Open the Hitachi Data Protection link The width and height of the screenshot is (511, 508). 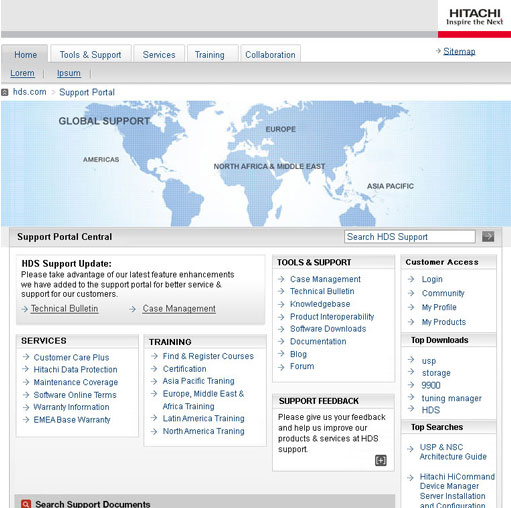click(x=75, y=369)
